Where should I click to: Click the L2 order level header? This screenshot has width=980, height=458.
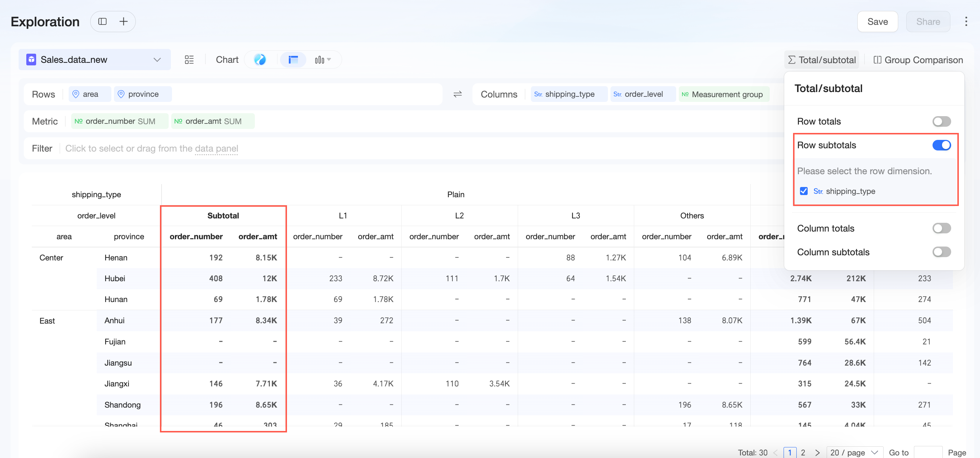click(459, 216)
